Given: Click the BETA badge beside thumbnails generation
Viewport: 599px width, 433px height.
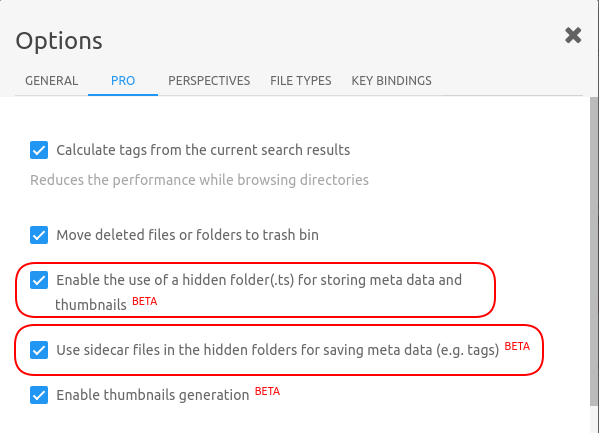Looking at the screenshot, I should [x=267, y=391].
